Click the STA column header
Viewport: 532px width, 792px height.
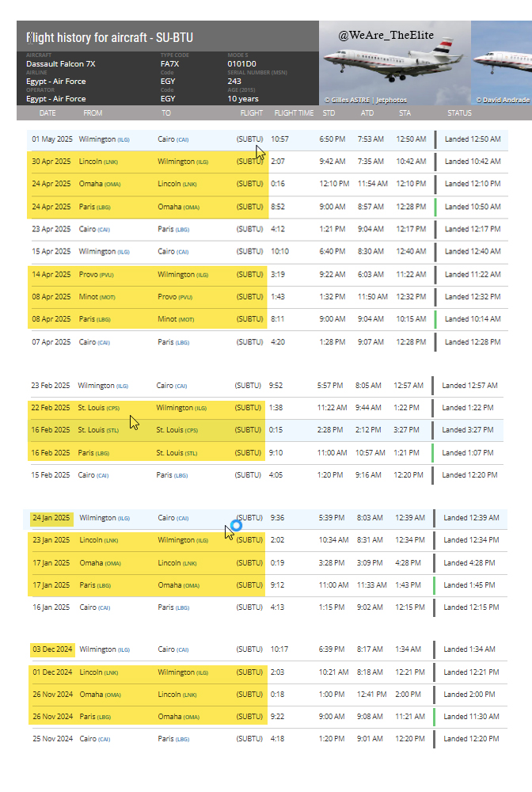[x=405, y=113]
